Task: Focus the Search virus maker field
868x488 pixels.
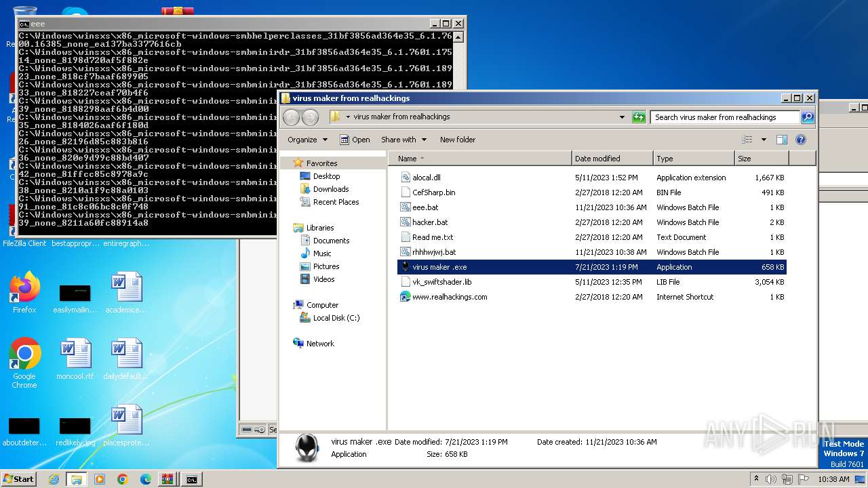Action: (724, 117)
